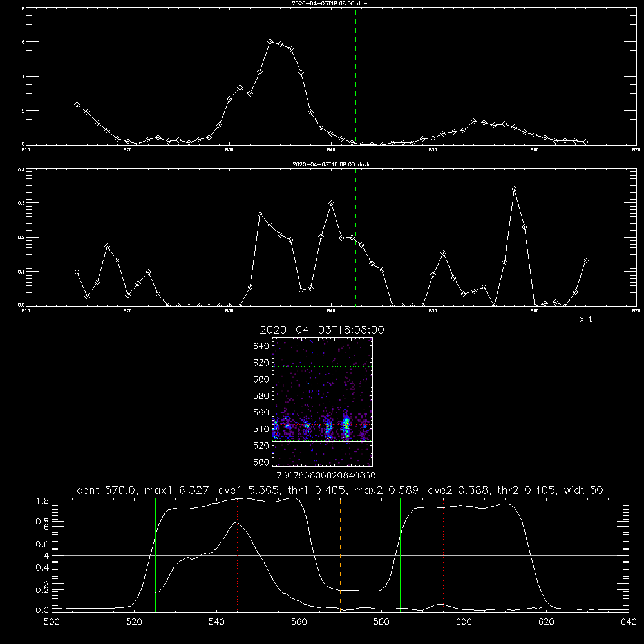Click the red dotted line at 595 in the bottom plot
The width and height of the screenshot is (644, 644).
(x=444, y=555)
